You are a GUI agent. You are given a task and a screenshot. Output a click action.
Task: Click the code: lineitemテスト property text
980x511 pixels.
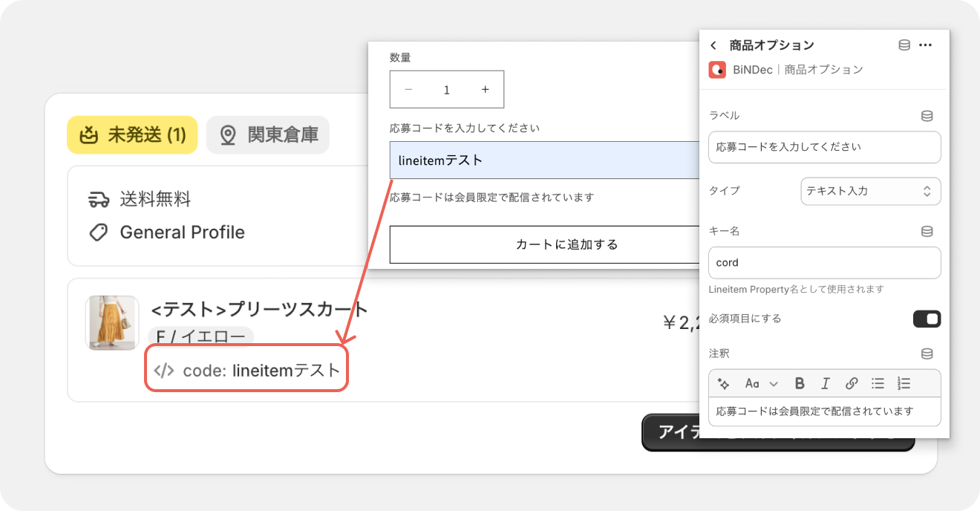261,369
